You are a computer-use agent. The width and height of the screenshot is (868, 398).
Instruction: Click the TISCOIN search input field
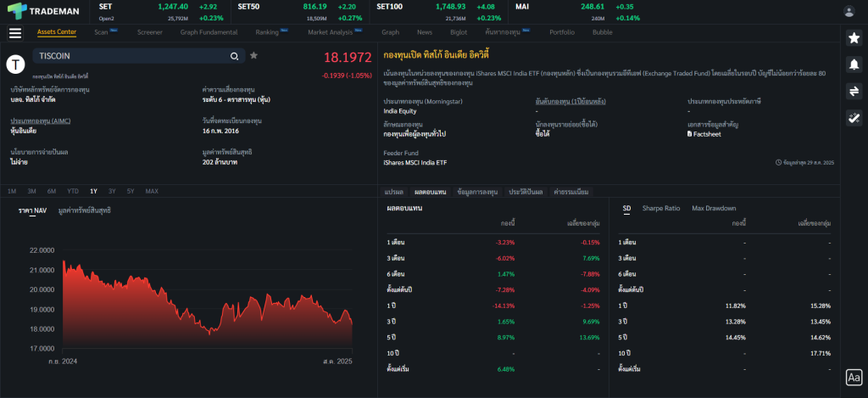coord(131,56)
